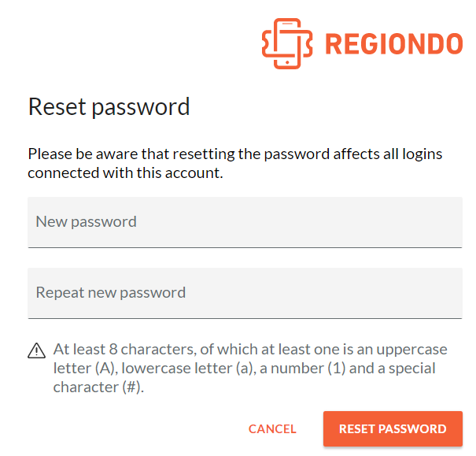This screenshot has height=456, width=476.
Task: Click the Reset password heading
Action: (109, 107)
